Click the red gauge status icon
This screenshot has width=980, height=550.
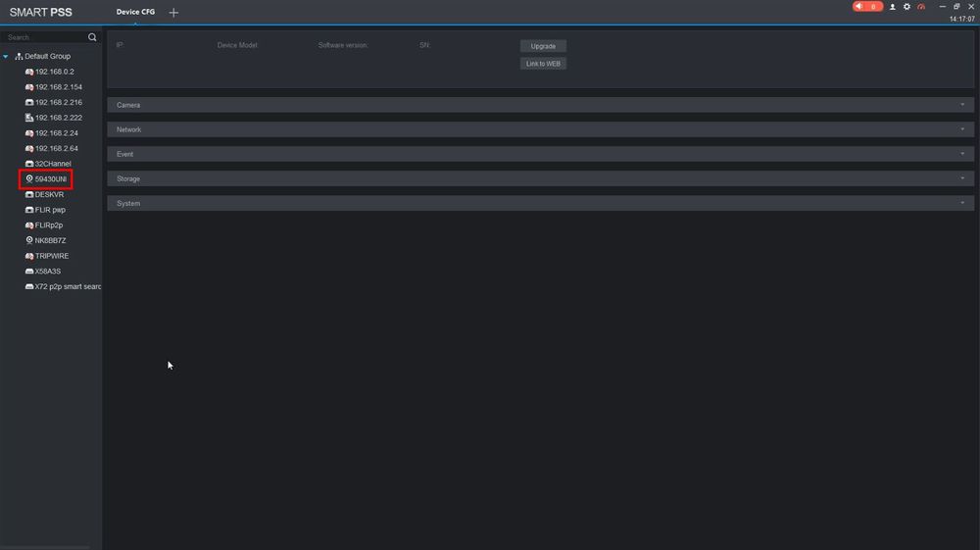click(x=921, y=7)
